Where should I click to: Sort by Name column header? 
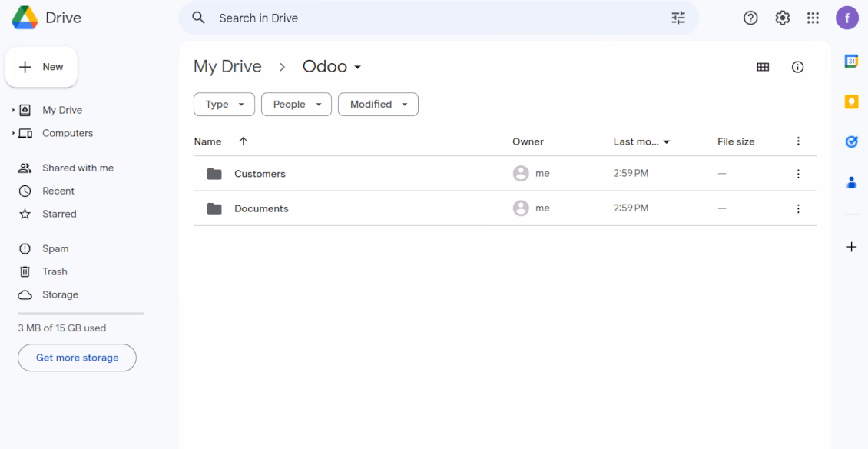[207, 141]
